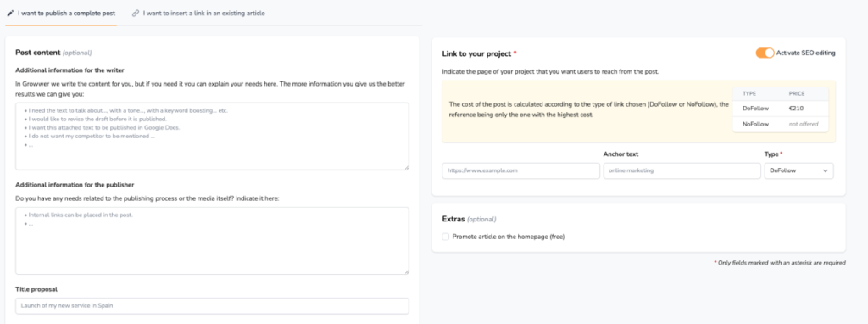Select the chain link icon on insert link tab

click(136, 13)
